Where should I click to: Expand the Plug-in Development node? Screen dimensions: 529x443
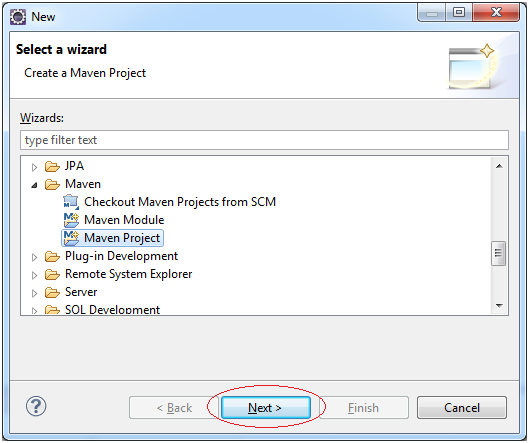click(34, 257)
